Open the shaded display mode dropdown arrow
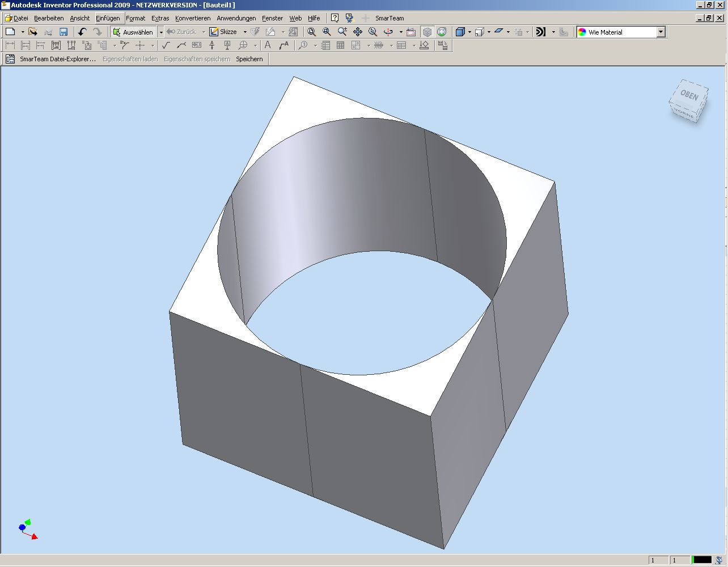Viewport: 728px width, 567px height. (x=469, y=32)
